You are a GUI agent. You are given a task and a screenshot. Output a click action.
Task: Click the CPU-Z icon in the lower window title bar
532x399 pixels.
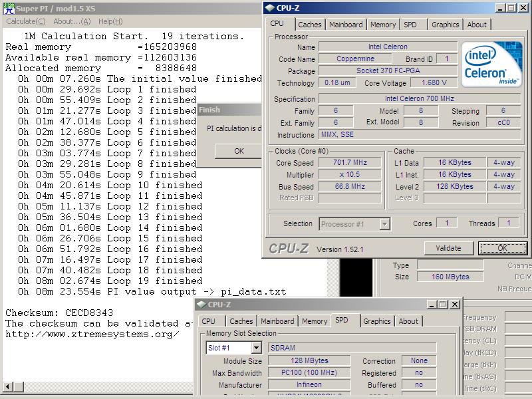pyautogui.click(x=201, y=305)
